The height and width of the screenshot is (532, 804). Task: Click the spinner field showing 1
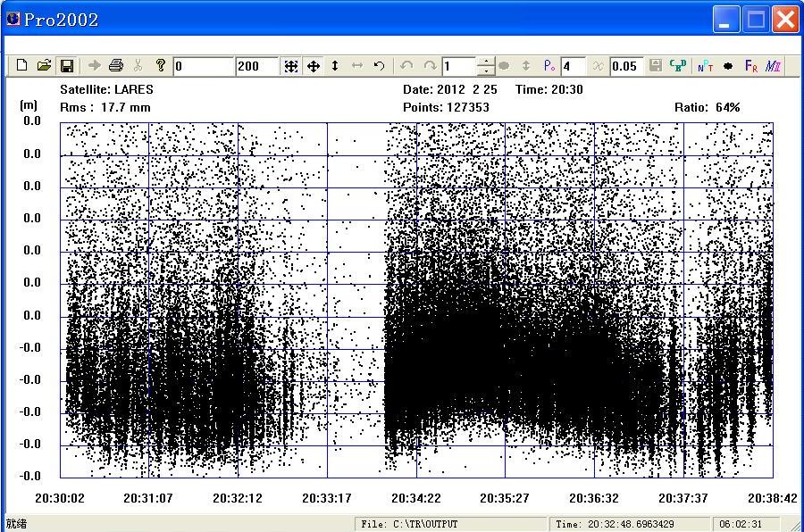459,66
